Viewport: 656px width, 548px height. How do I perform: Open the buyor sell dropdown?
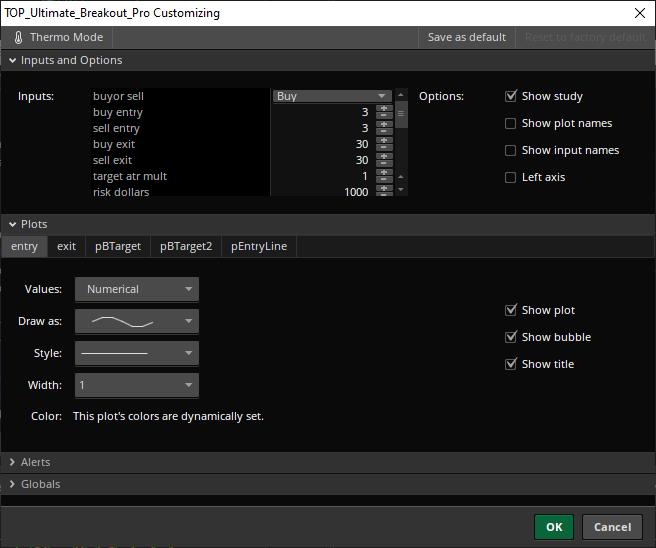coord(331,97)
